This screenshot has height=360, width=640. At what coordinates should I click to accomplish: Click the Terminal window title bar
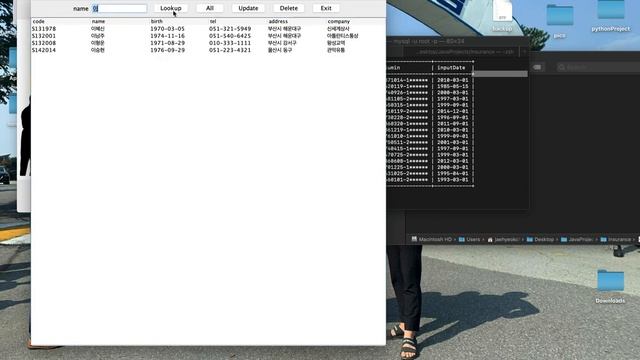(x=457, y=41)
